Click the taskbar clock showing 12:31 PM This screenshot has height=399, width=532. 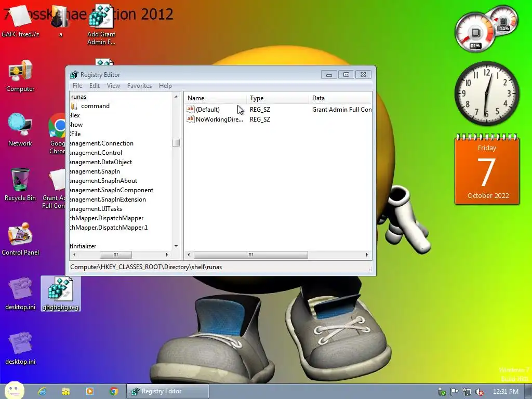(x=506, y=392)
